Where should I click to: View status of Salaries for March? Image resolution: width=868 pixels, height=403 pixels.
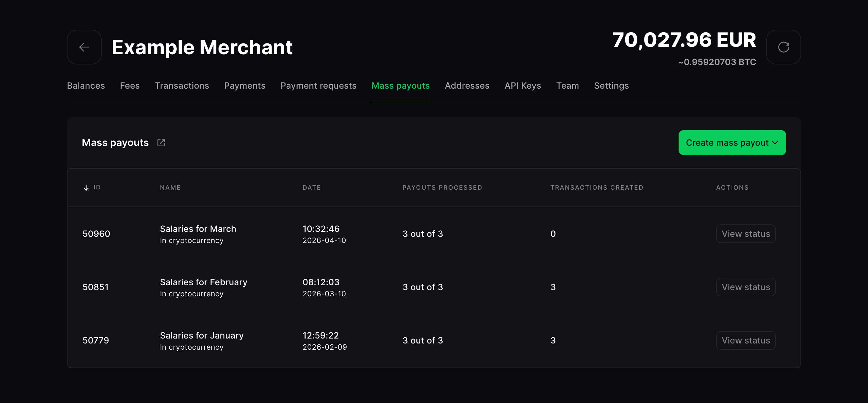pyautogui.click(x=746, y=233)
